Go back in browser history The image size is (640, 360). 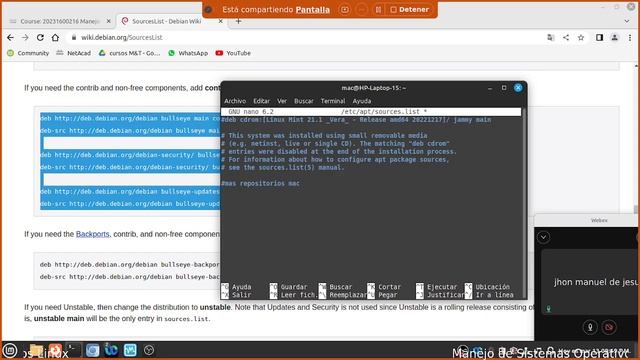[10, 38]
